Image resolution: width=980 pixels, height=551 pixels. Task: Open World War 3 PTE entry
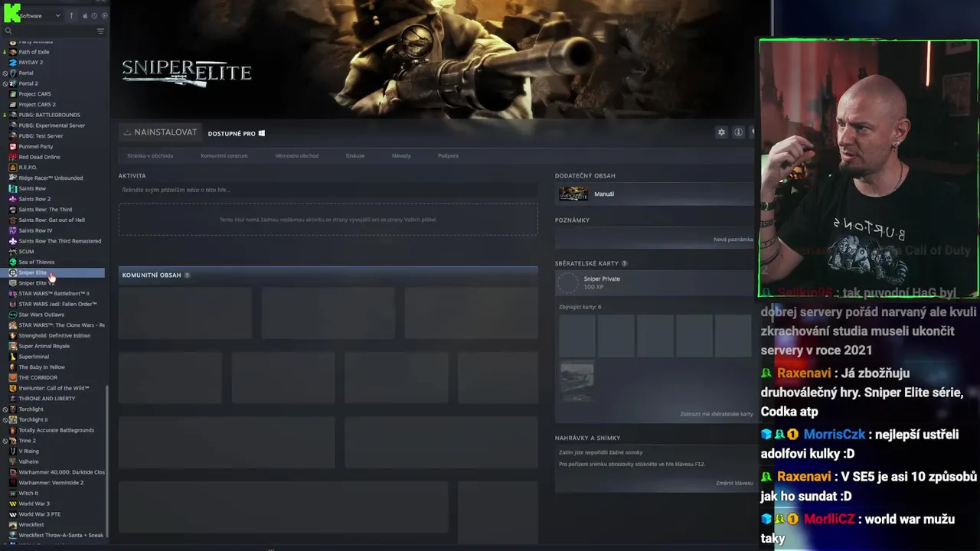pyautogui.click(x=39, y=514)
